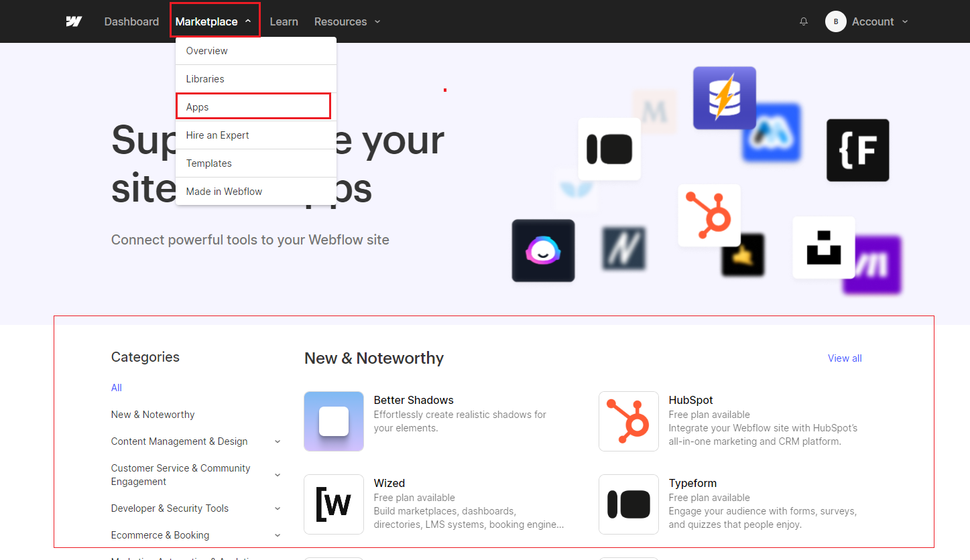Click the Account label
Screen dimensions: 970x560
pyautogui.click(x=873, y=21)
